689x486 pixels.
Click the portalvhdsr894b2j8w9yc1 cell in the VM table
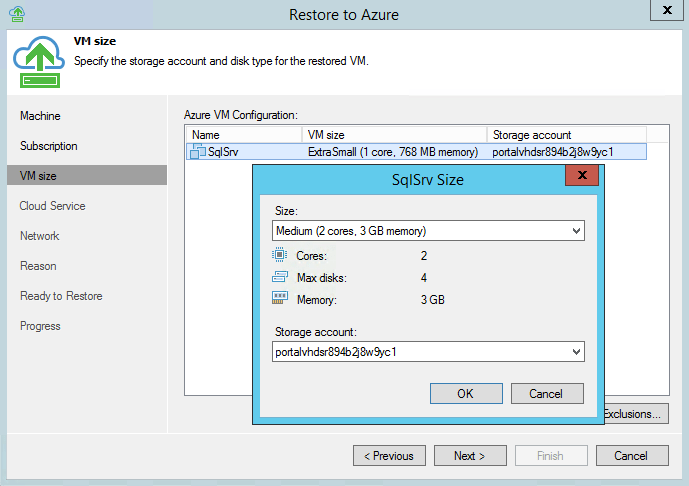[553, 152]
